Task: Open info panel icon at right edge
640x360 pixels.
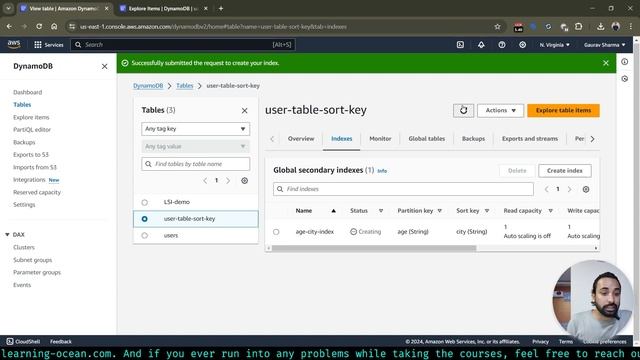Action: pyautogui.click(x=624, y=62)
